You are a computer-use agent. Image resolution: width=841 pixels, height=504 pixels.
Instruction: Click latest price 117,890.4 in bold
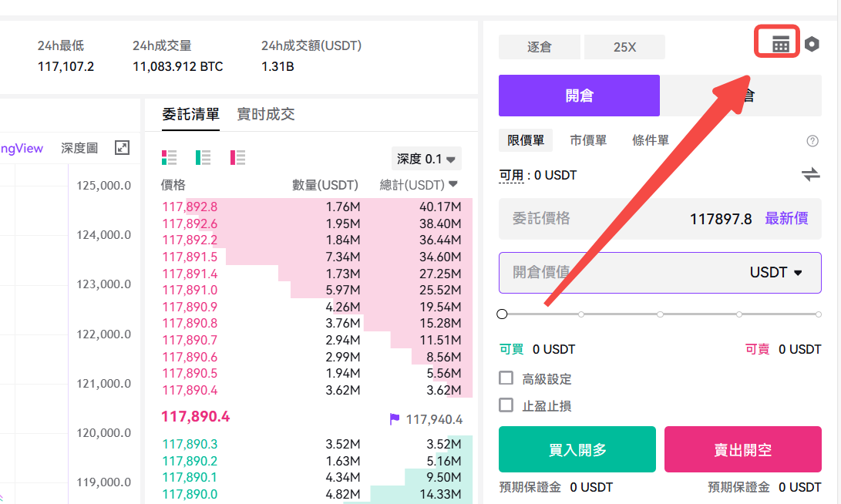pyautogui.click(x=196, y=417)
